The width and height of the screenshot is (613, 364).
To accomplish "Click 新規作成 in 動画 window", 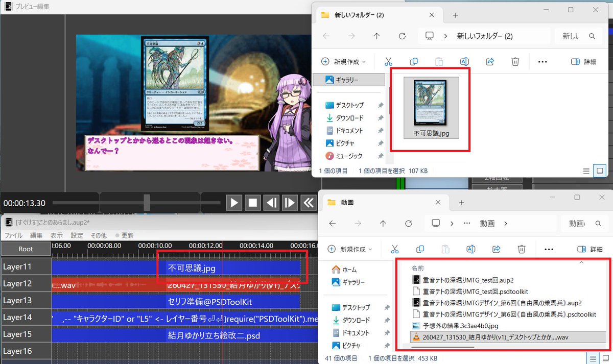I will [x=350, y=249].
